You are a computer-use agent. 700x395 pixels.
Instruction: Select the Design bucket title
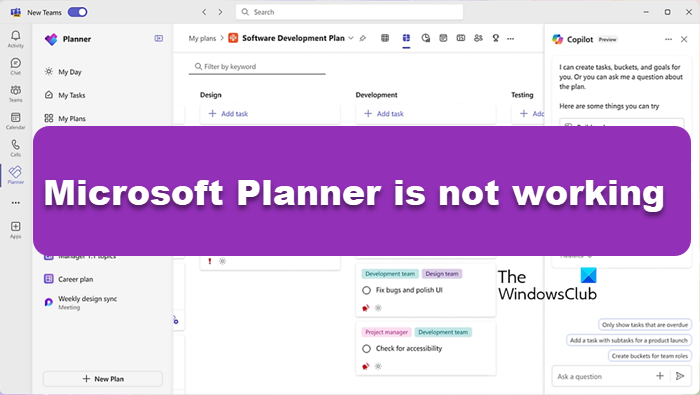211,95
